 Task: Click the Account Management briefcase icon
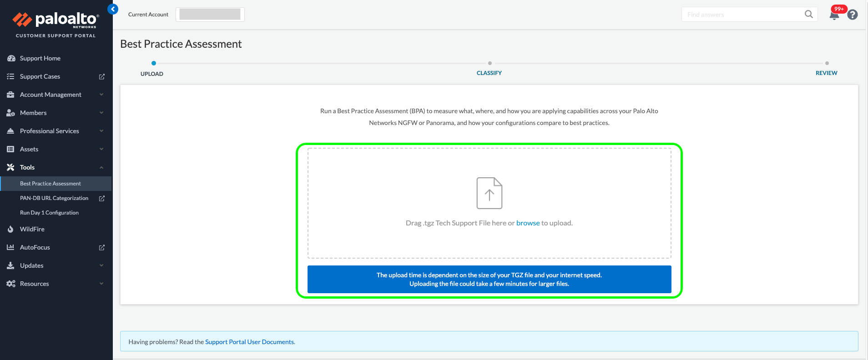click(x=10, y=95)
